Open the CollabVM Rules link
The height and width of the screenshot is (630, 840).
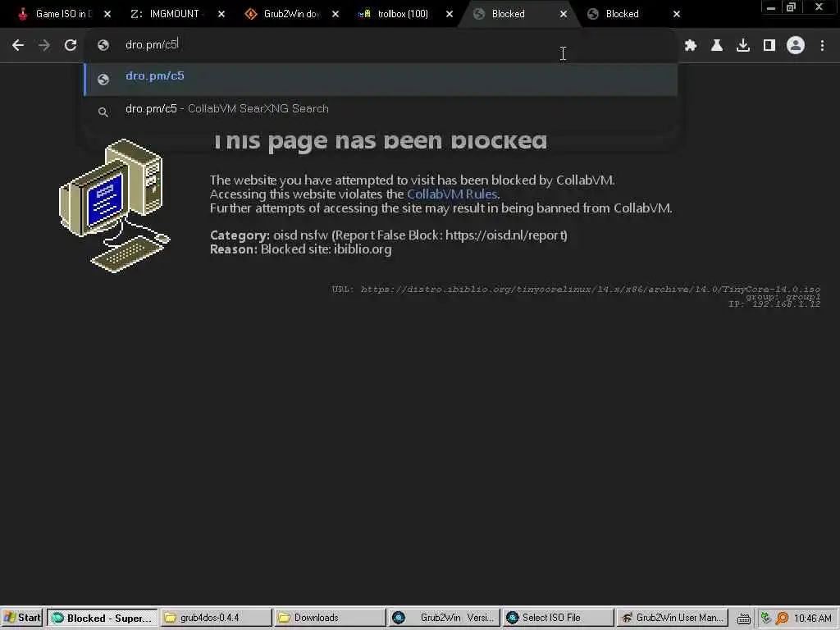click(x=452, y=194)
